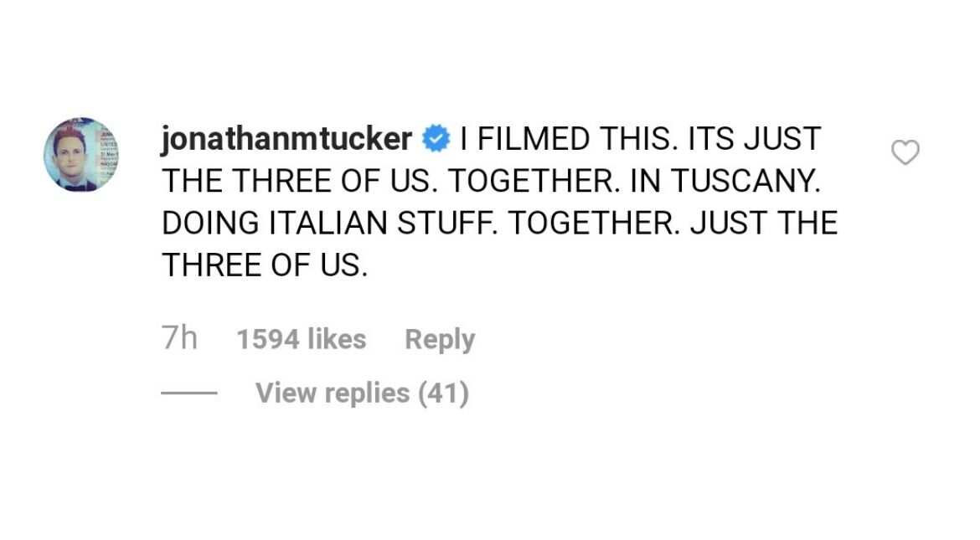Image resolution: width=980 pixels, height=540 pixels.
Task: Visit profile via the circular avatar
Action: click(81, 154)
